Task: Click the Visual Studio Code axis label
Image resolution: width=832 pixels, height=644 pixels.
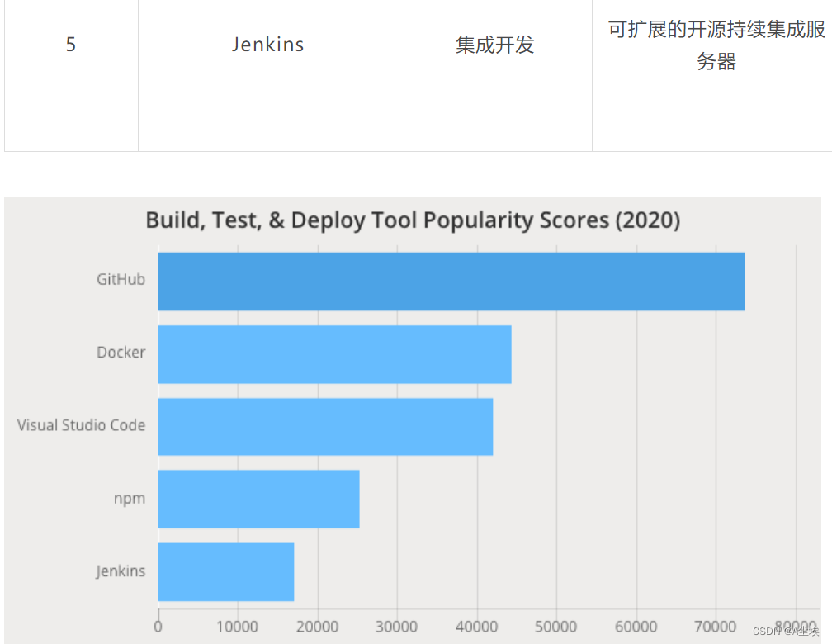Action: coord(81,425)
